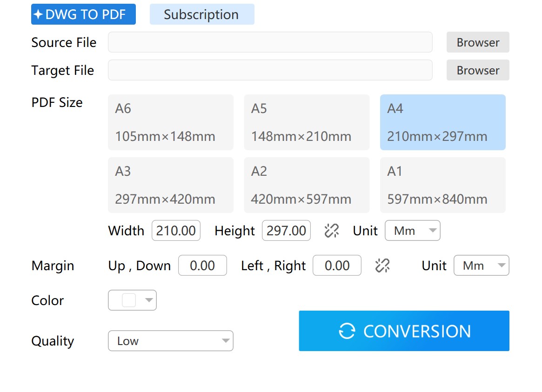
Task: Choose the A5 148mm×210mm size option
Action: [306, 122]
